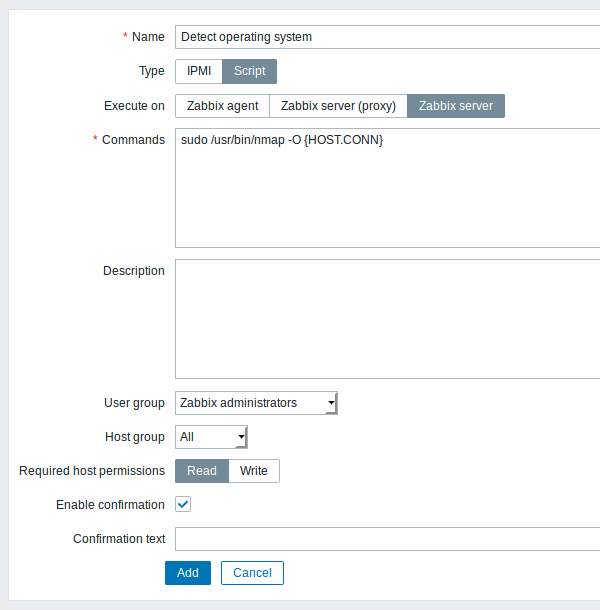Click inside the Commands text area
Viewport: 600px width, 610px height.
388,188
